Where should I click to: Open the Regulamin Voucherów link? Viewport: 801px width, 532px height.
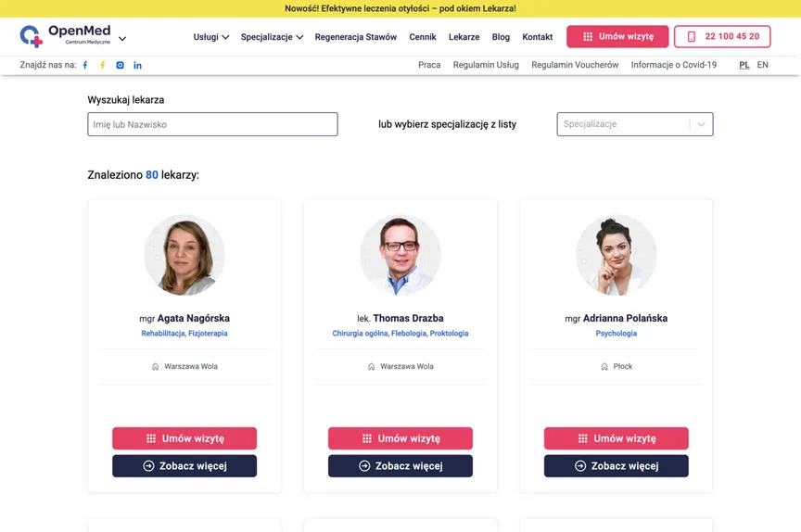575,66
